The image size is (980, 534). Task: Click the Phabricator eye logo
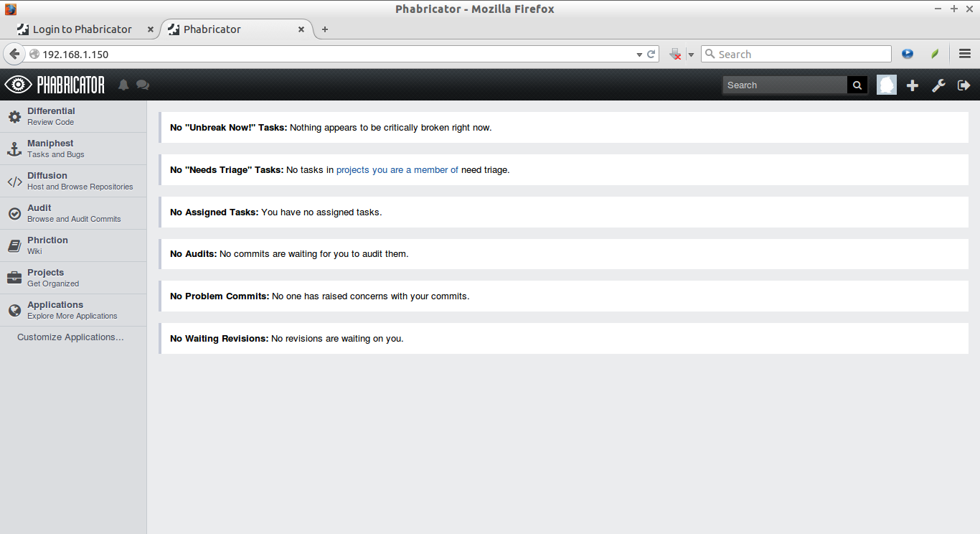[18, 85]
